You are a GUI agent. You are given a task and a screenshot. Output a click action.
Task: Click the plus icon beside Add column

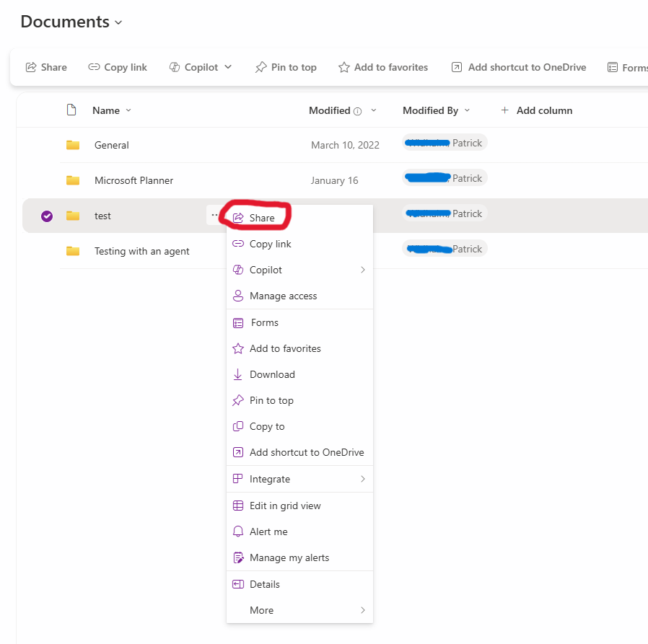[x=504, y=110]
